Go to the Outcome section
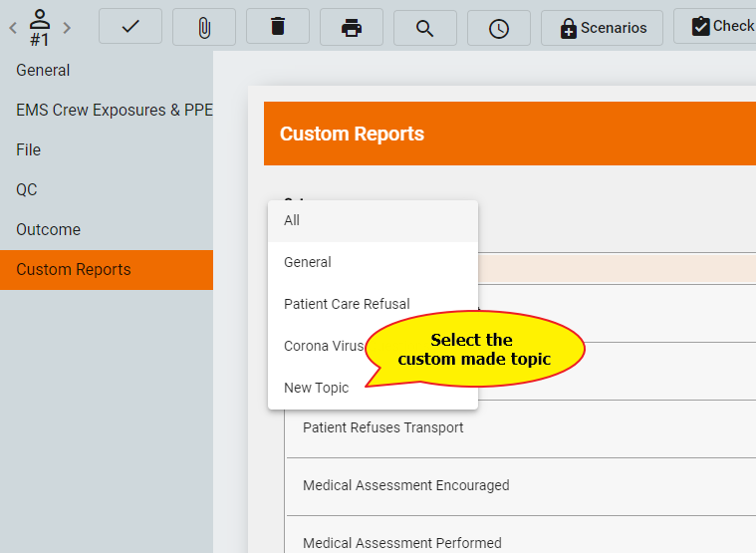This screenshot has width=756, height=553. click(48, 229)
